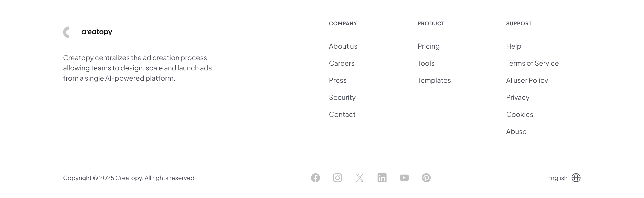Open the Pinterest social icon

pyautogui.click(x=426, y=178)
